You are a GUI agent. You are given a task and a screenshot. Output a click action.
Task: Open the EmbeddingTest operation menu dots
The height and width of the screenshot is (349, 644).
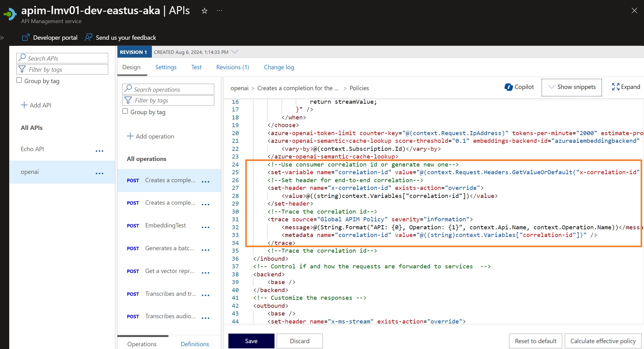205,227
